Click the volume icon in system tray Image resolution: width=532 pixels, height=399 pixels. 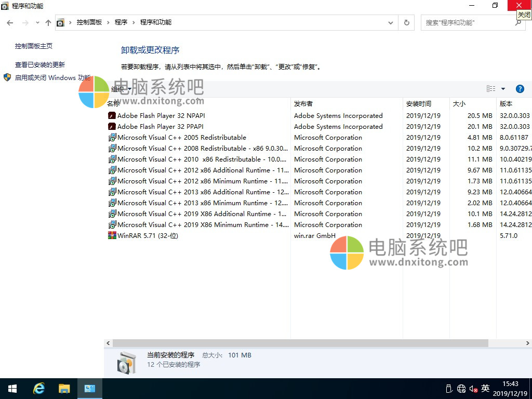coord(473,389)
